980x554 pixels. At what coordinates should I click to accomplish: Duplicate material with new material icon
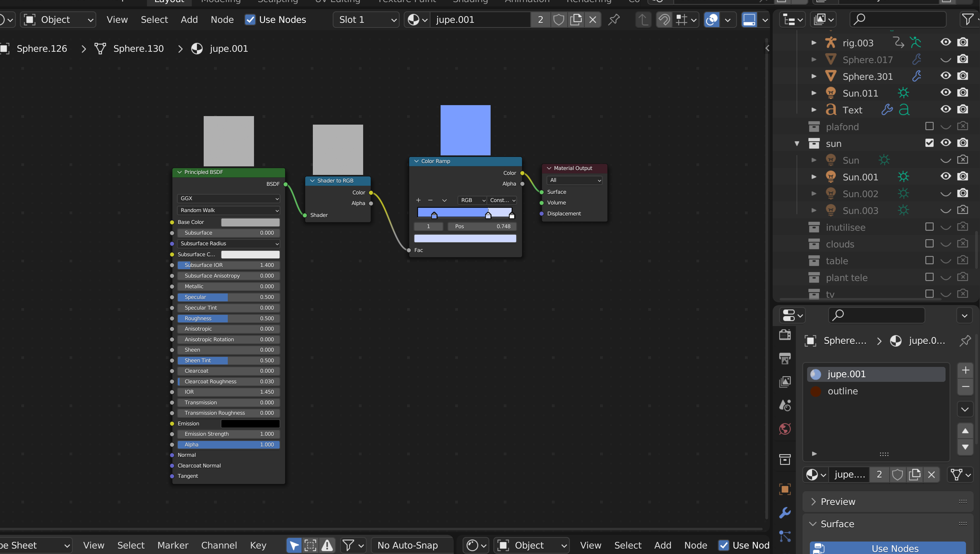tap(575, 20)
